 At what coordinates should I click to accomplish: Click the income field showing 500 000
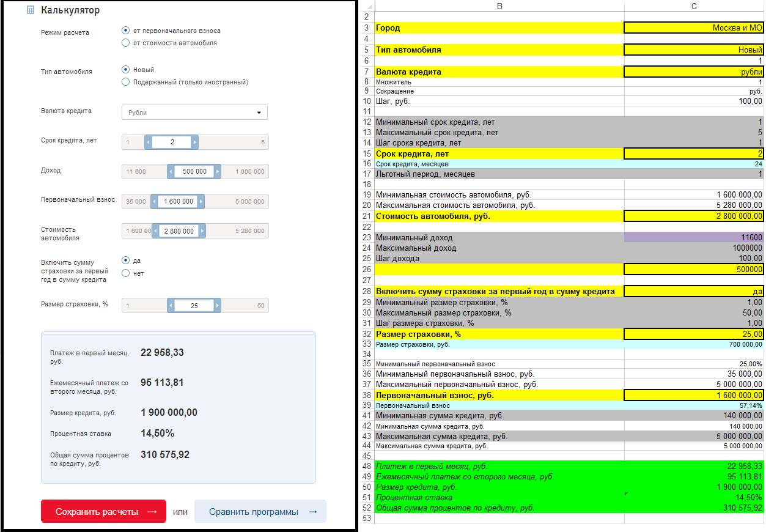click(194, 172)
